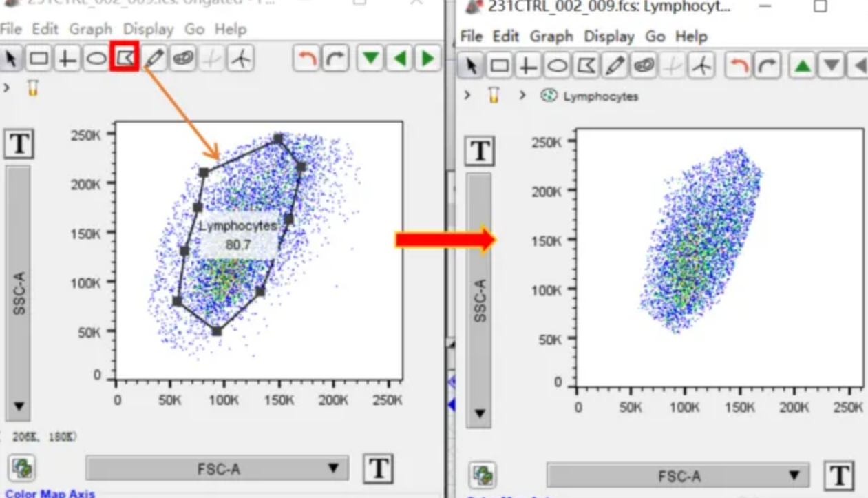Maximize the Lymphocytes graph window
The height and width of the screenshot is (498, 868).
tap(820, 7)
